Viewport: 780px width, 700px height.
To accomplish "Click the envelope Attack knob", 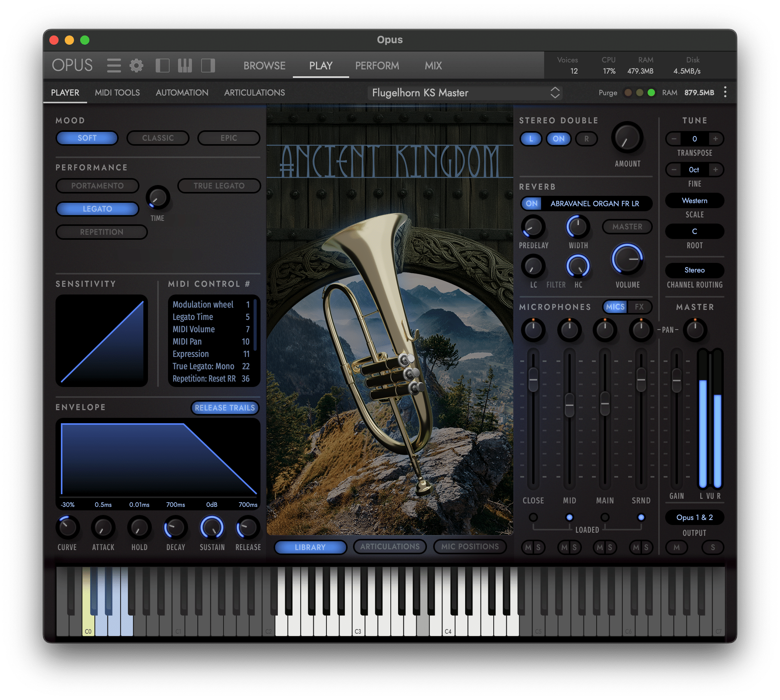I will [103, 527].
